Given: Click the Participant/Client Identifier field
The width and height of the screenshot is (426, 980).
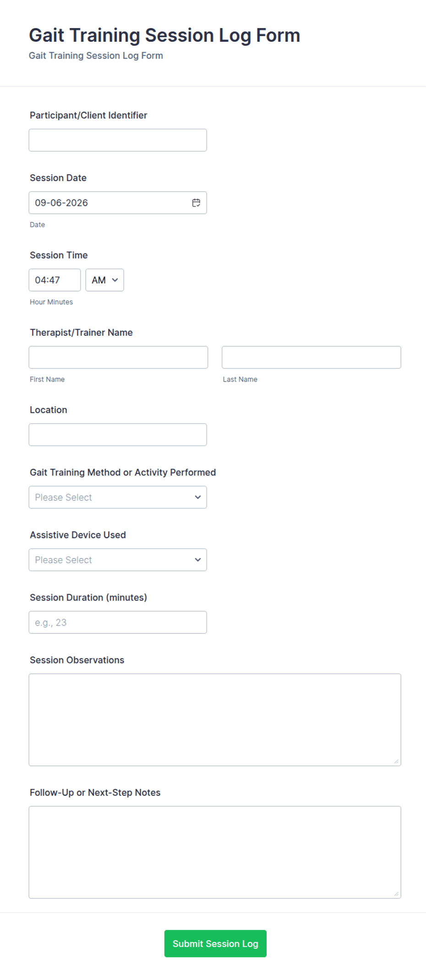Looking at the screenshot, I should (118, 140).
